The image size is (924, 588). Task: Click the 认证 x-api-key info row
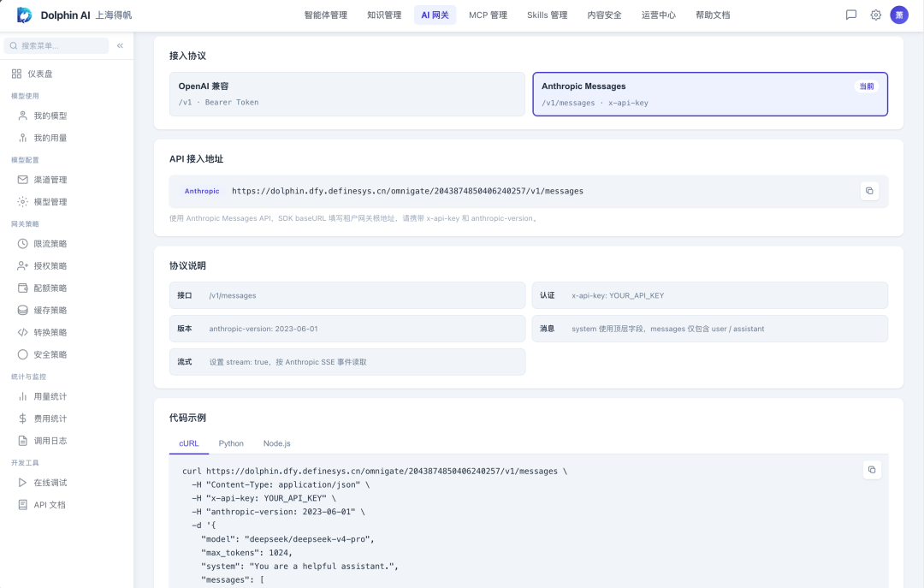point(710,295)
